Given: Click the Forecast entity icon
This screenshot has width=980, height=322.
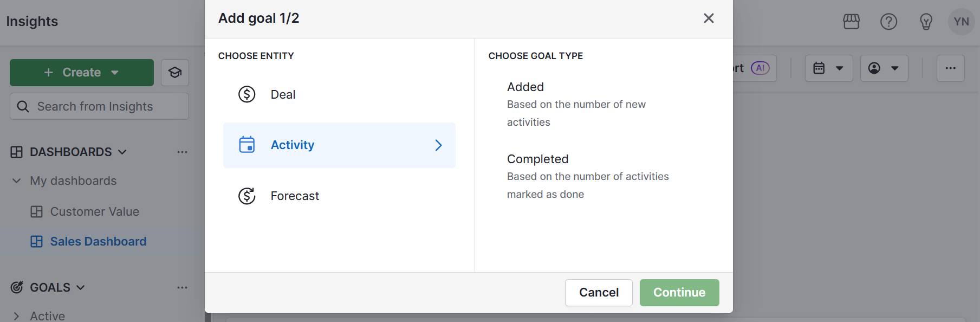Looking at the screenshot, I should pyautogui.click(x=246, y=196).
